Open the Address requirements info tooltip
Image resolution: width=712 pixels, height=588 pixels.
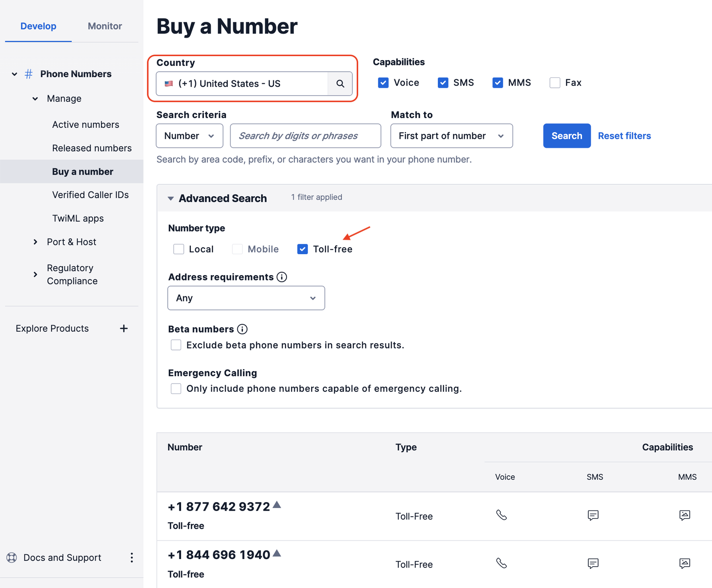coord(282,277)
